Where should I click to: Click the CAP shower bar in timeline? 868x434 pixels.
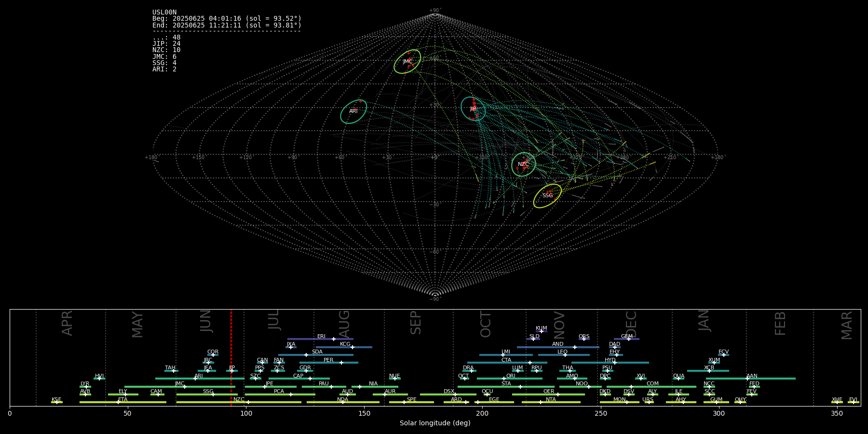[299, 379]
